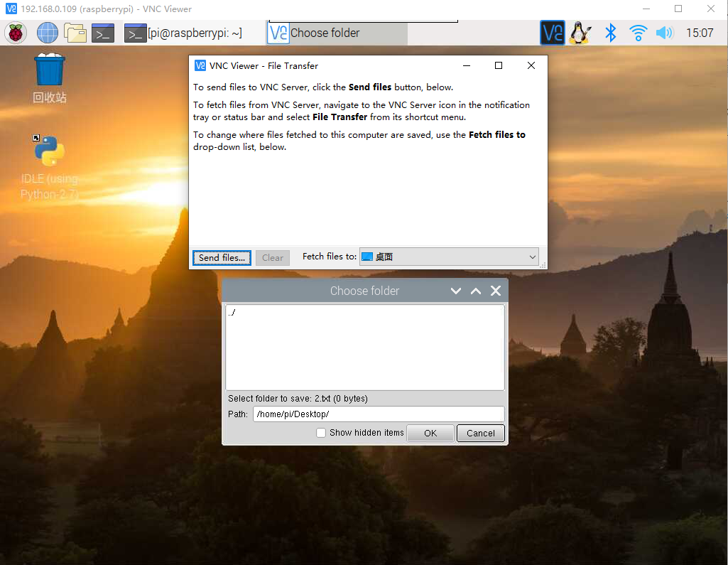Image resolution: width=728 pixels, height=565 pixels.
Task: Click the up chevron in Choose folder titlebar
Action: 476,291
